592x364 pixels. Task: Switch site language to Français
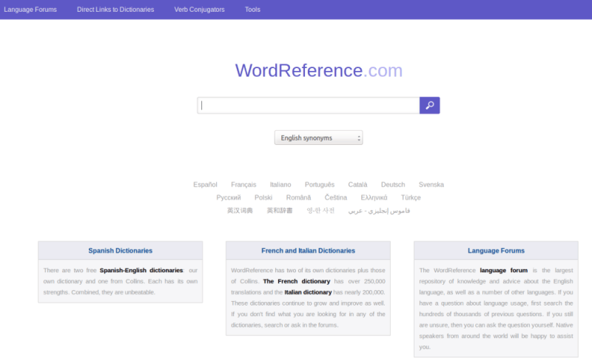[243, 185]
